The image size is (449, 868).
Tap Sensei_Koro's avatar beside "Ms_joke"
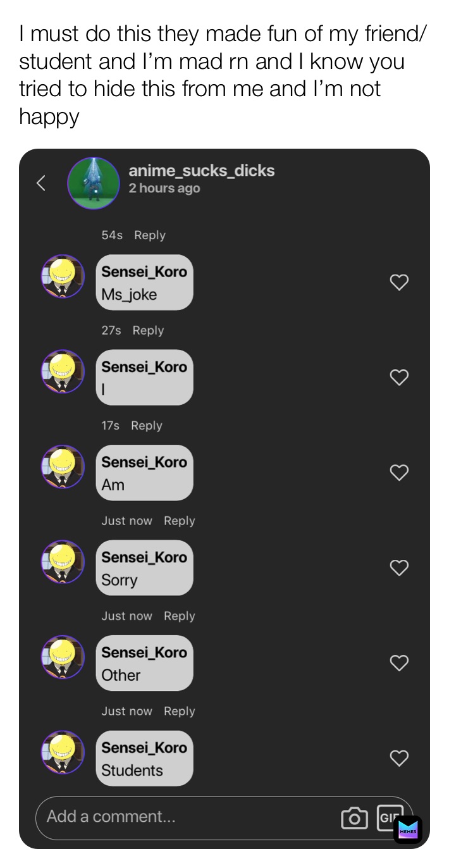[x=63, y=276]
